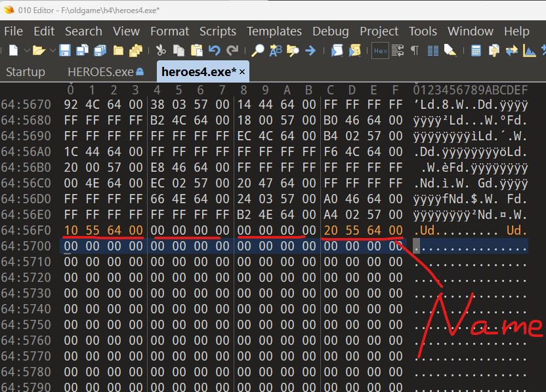Screen dimensions: 546x392
Task: Select byte B2 in column 8 of row 64:56E0
Action: [243, 214]
